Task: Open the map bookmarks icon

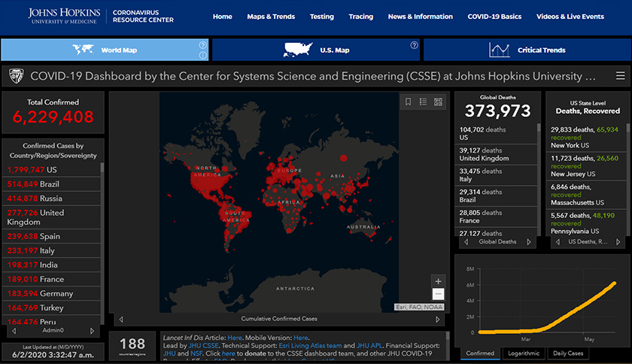Action: point(408,102)
